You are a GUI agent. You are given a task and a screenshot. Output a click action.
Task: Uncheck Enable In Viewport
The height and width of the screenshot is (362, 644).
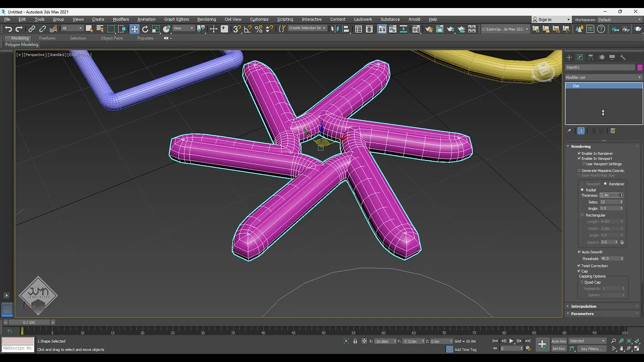(x=579, y=159)
